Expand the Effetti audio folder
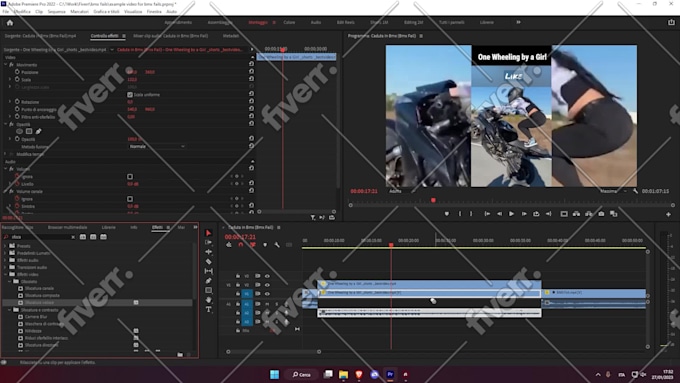 pyautogui.click(x=5, y=260)
